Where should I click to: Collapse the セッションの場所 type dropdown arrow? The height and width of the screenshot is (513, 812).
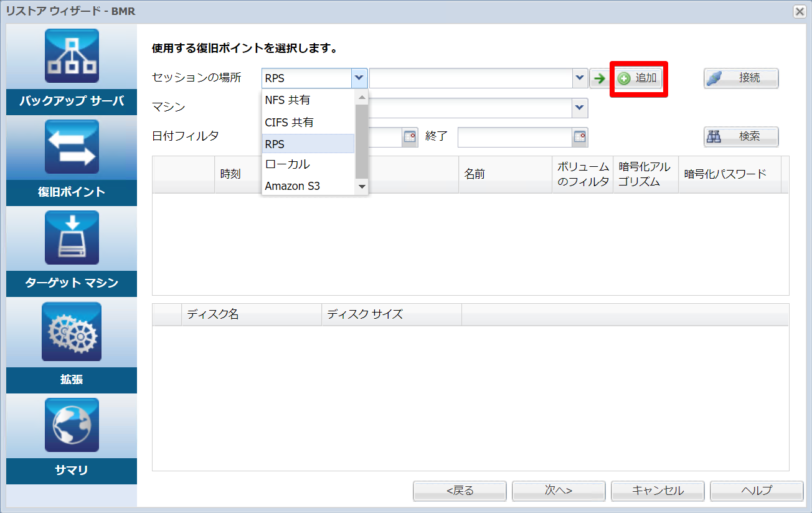(x=359, y=78)
